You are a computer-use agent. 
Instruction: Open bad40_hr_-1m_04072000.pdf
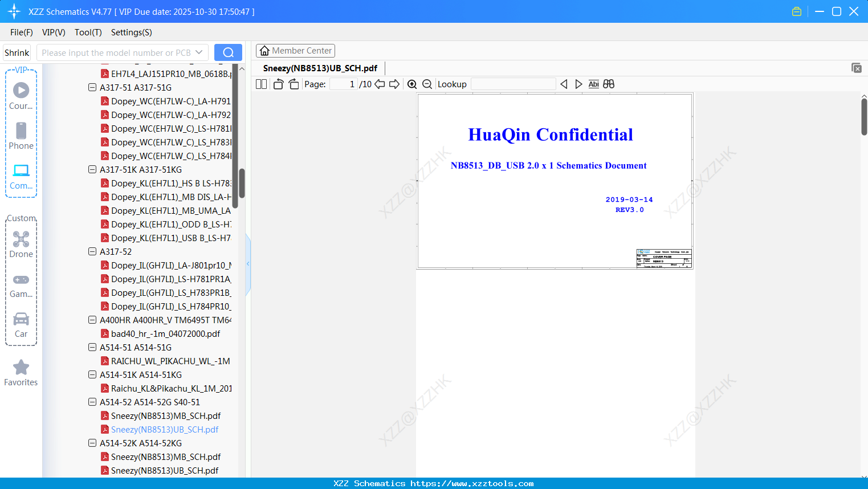click(161, 334)
